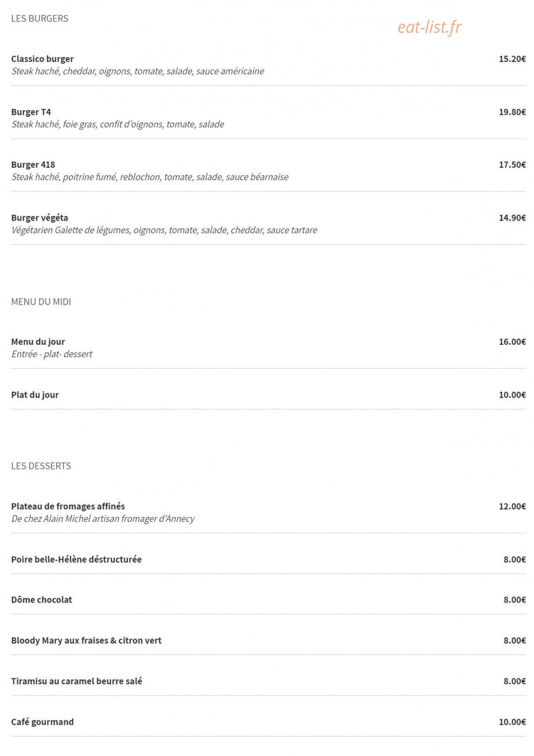Select the Menu du jour entry
534x756 pixels.
[38, 342]
